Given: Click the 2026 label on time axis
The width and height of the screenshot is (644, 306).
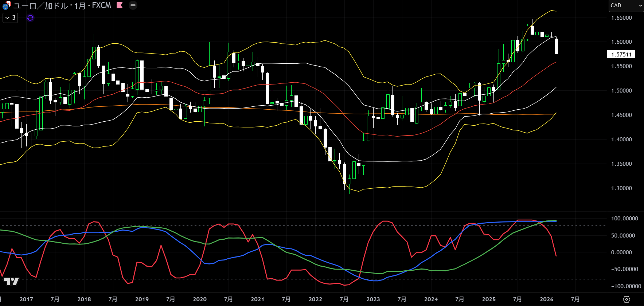Looking at the screenshot, I should pyautogui.click(x=546, y=299).
